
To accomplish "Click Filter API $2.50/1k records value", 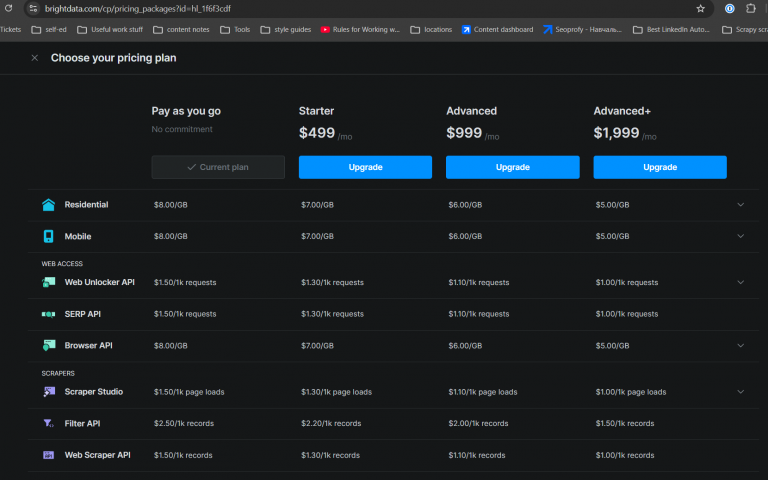I will pyautogui.click(x=184, y=423).
